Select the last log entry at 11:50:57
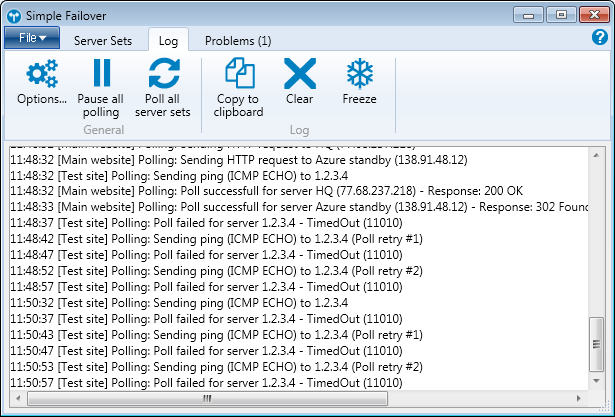This screenshot has height=417, width=615. 200,383
